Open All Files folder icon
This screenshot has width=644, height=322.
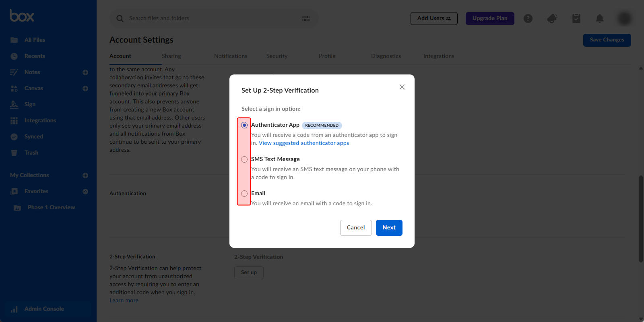coord(14,40)
